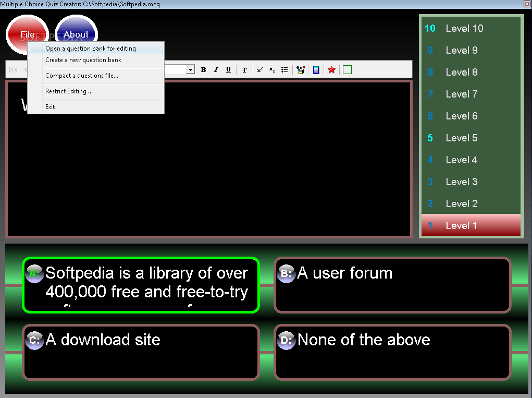This screenshot has height=398, width=532.
Task: Go to first question navigation arrow
Action: (13, 69)
